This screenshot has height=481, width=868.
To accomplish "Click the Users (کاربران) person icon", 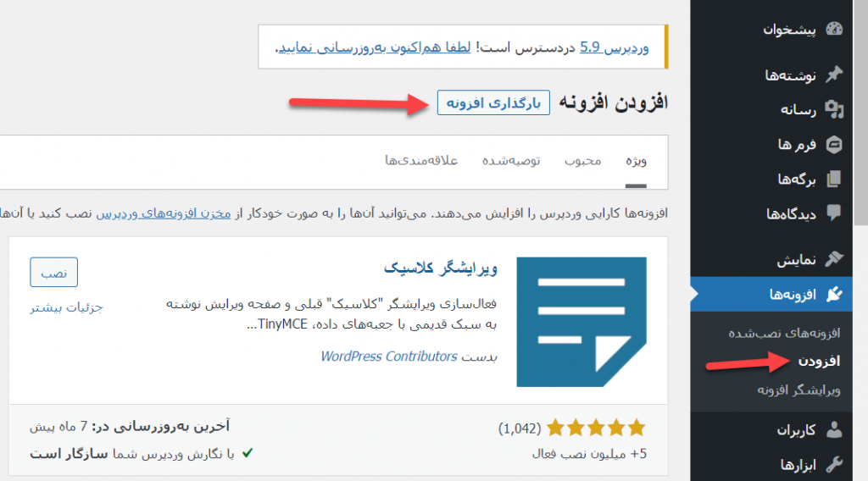I will click(x=834, y=429).
